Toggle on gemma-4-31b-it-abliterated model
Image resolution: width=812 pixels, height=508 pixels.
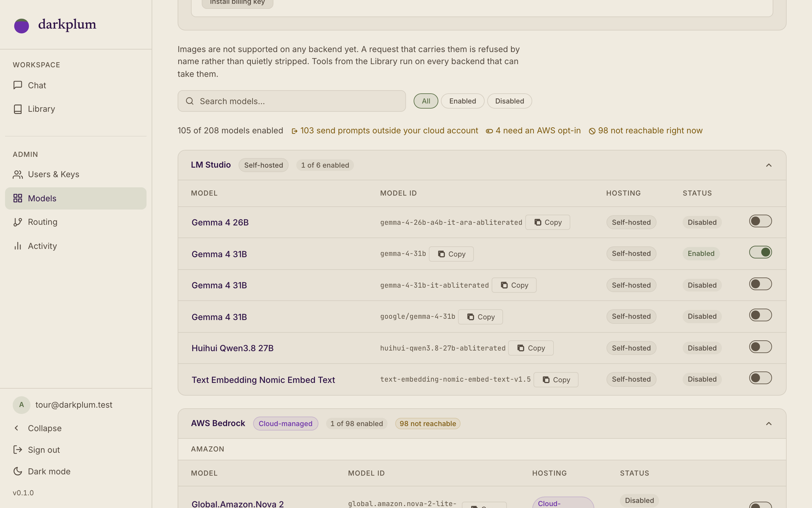click(x=760, y=284)
